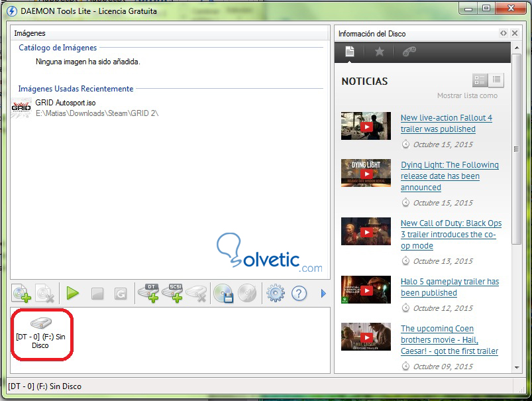Click the Create disc image icon
The image size is (532, 401).
pyautogui.click(x=223, y=293)
